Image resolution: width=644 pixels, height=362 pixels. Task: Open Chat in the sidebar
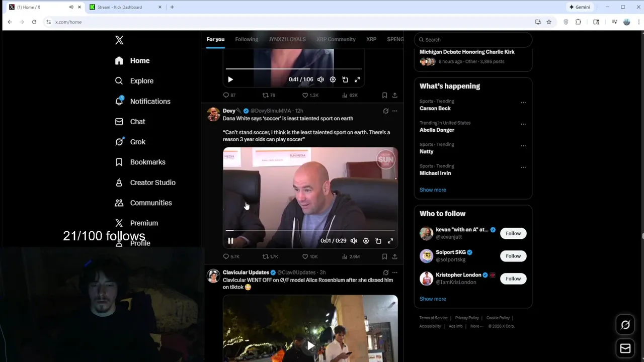[x=130, y=122]
